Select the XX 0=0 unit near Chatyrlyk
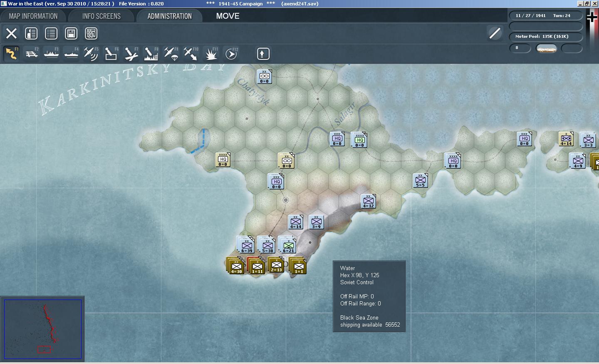This screenshot has width=599, height=364. tap(265, 77)
